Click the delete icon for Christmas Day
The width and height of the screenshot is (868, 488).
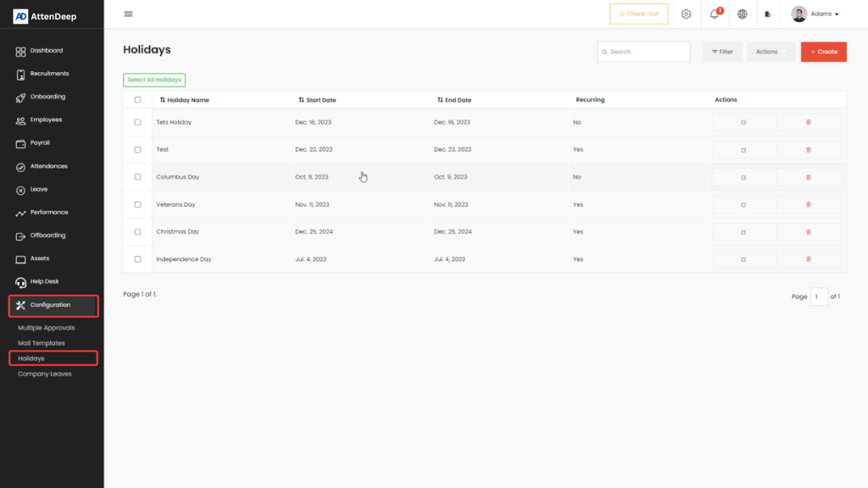click(808, 231)
